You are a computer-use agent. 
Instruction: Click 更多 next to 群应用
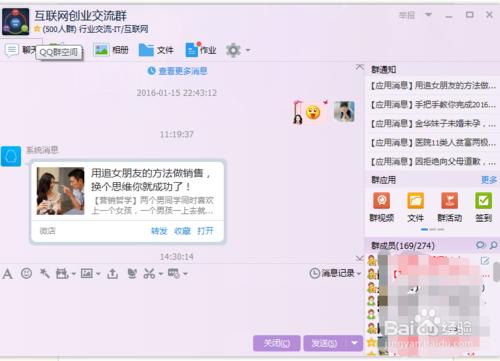[x=489, y=180]
